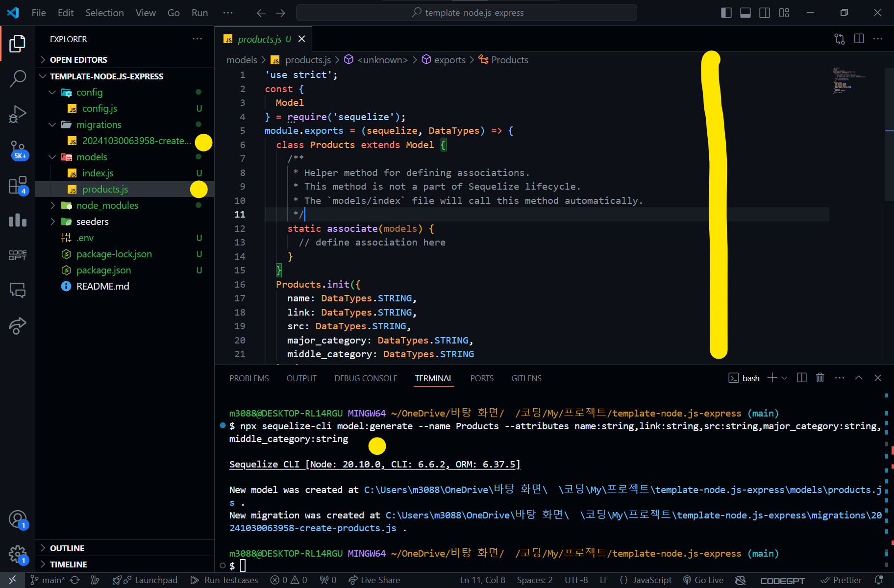Switch to the Debug Console tab
Screen dimensions: 894x588
(x=366, y=378)
